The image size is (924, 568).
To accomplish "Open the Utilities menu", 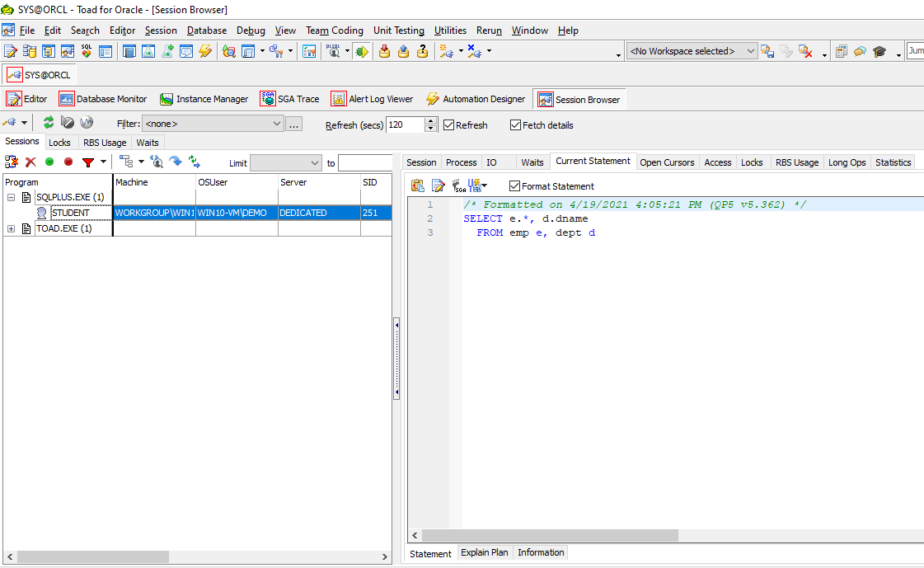I will pos(450,31).
